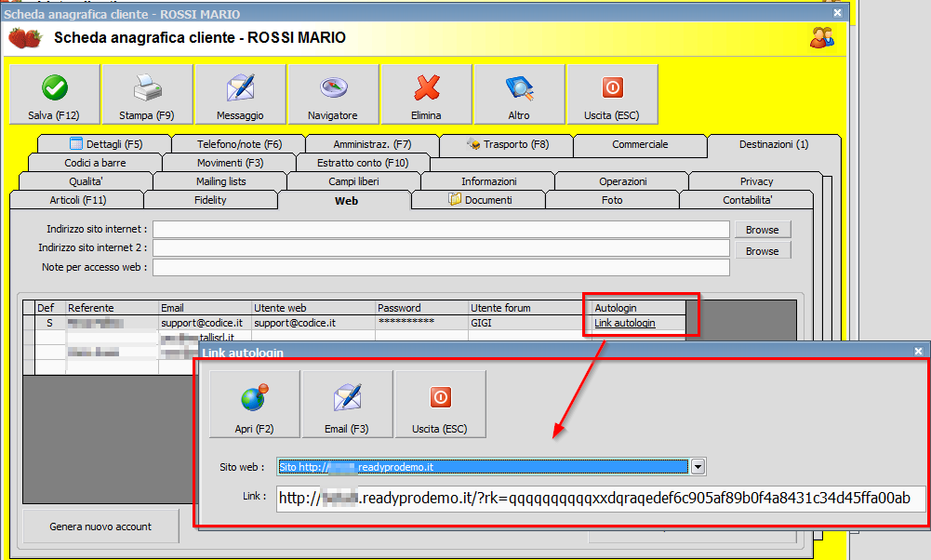Click the users icon in the header
931x560 pixels.
[x=822, y=37]
